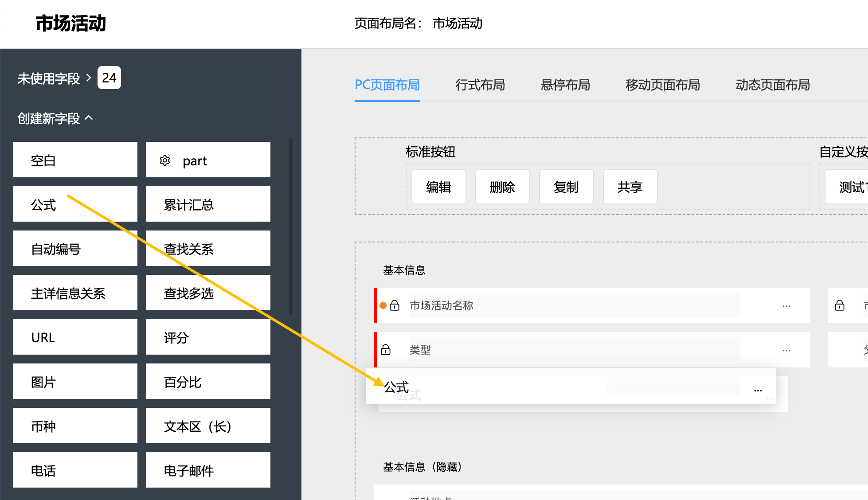Collapse the 创建新字段 section

coord(89,118)
